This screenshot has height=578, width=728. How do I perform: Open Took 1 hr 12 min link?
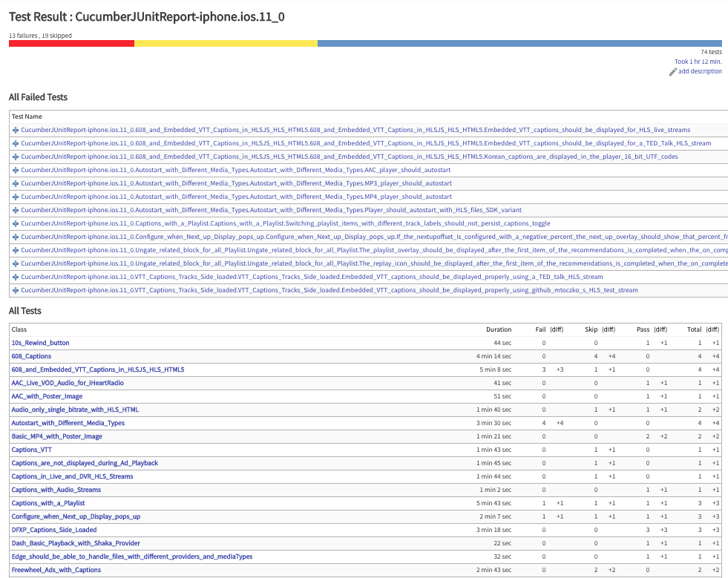698,62
